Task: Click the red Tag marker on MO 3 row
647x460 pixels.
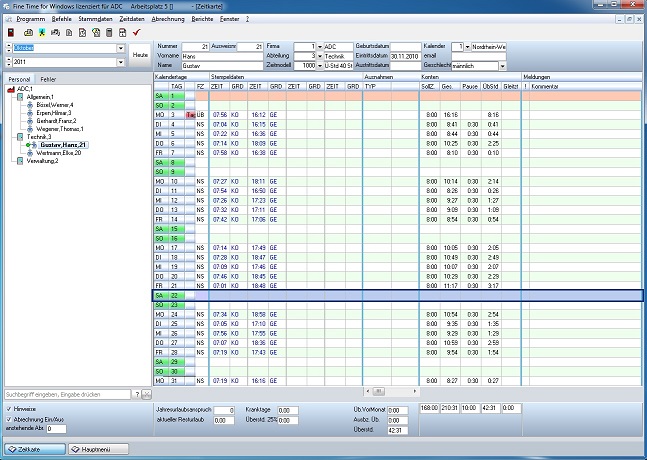Action: point(190,115)
